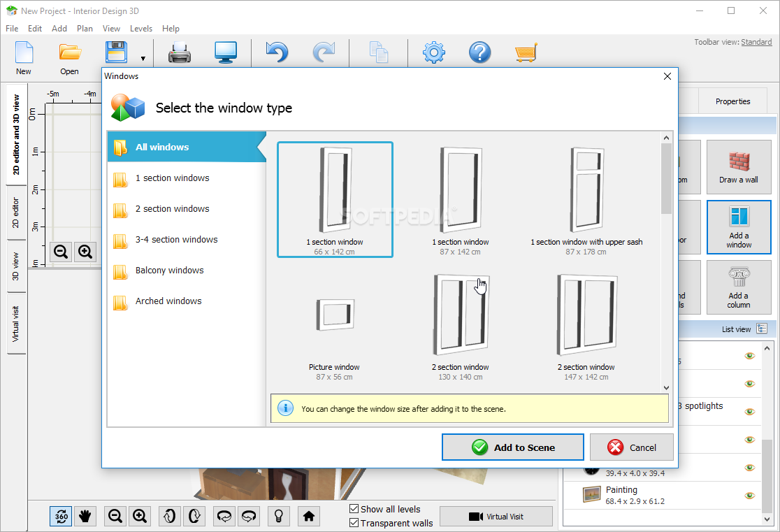
Task: Select the 3-4 section windows category
Action: [187, 240]
